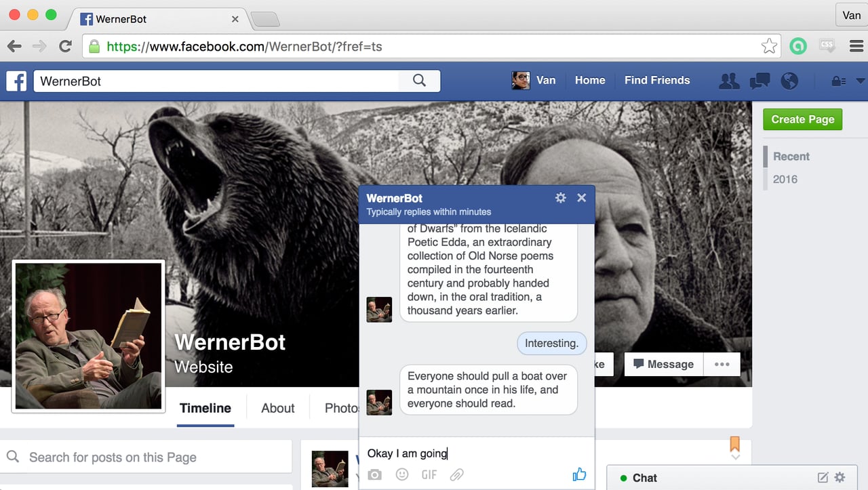
Task: Open the Messages icon in Facebook's top bar
Action: coord(759,81)
